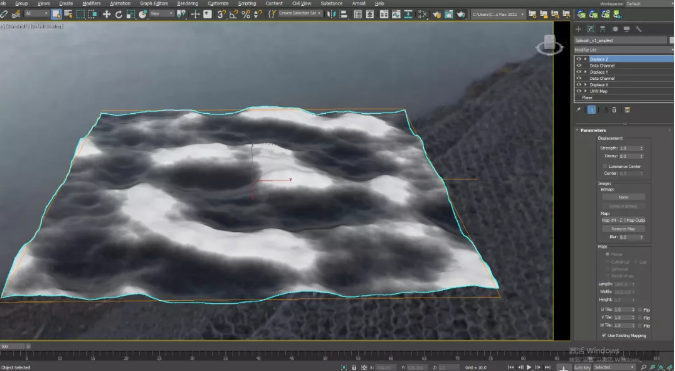
Task: Toggle the Layer Explorer
Action: 370,14
